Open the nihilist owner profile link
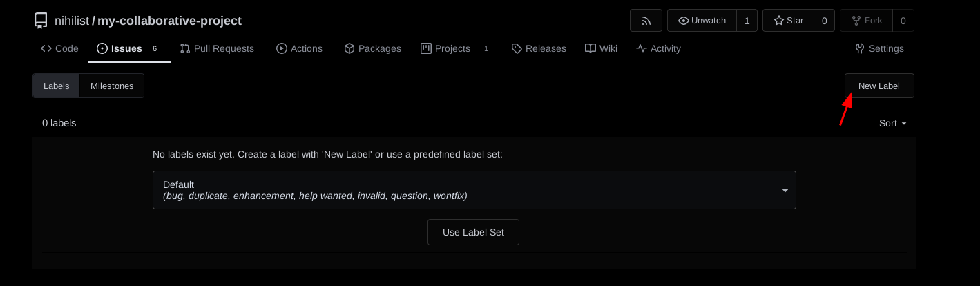 71,21
